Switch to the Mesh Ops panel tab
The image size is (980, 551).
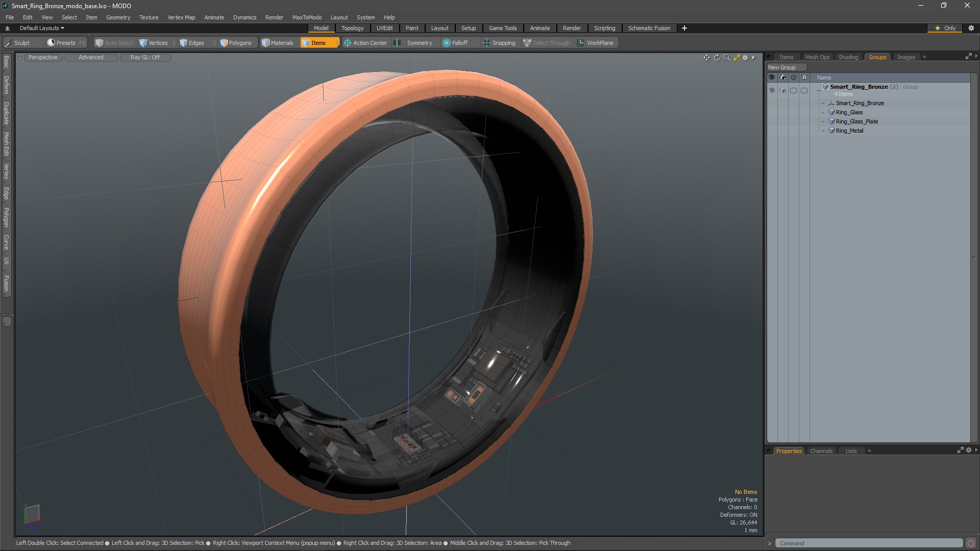tap(817, 57)
